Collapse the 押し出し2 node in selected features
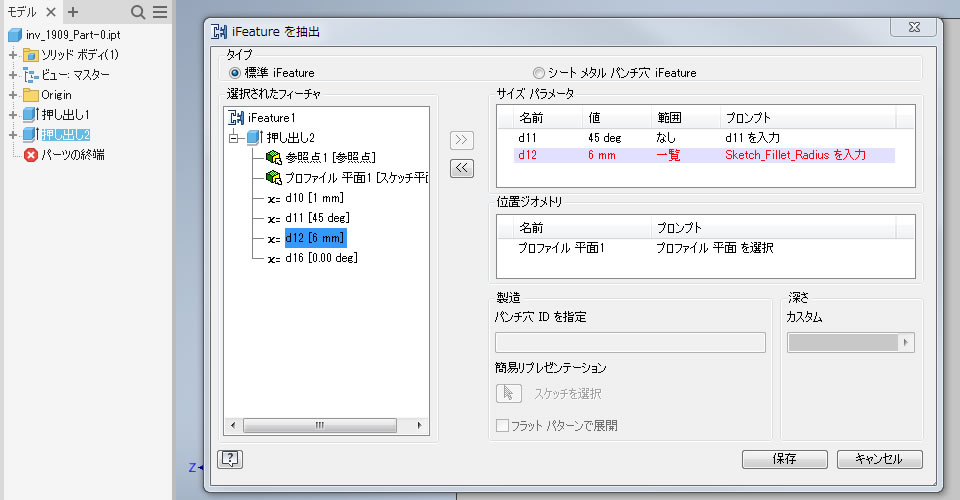Image resolution: width=960 pixels, height=500 pixels. [233, 138]
